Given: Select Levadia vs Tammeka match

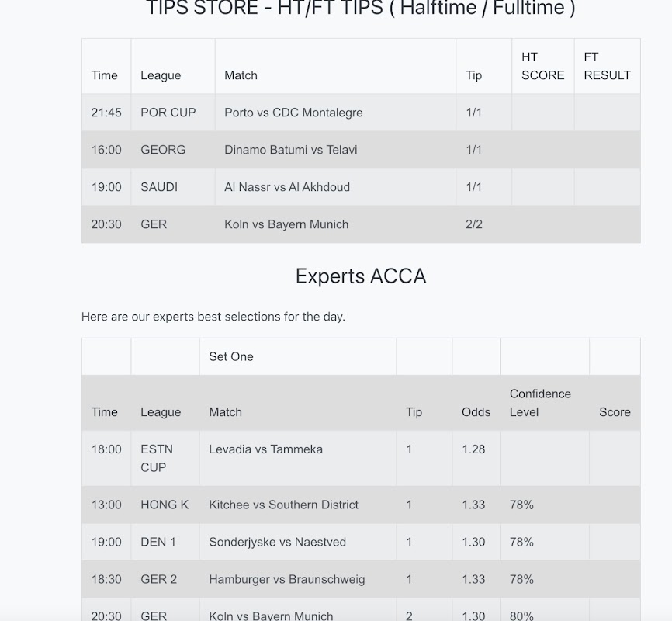Looking at the screenshot, I should pos(265,449).
